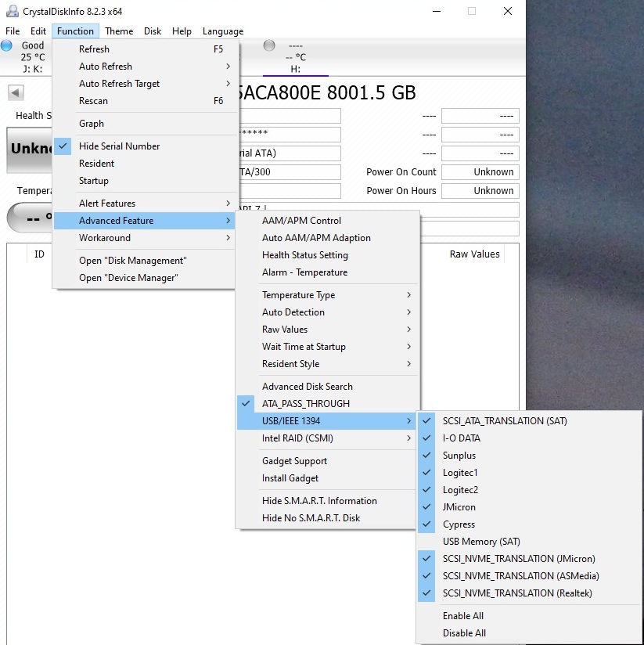Expand the Auto Refresh submenu
Screen dimensions: 644x645
coord(146,67)
